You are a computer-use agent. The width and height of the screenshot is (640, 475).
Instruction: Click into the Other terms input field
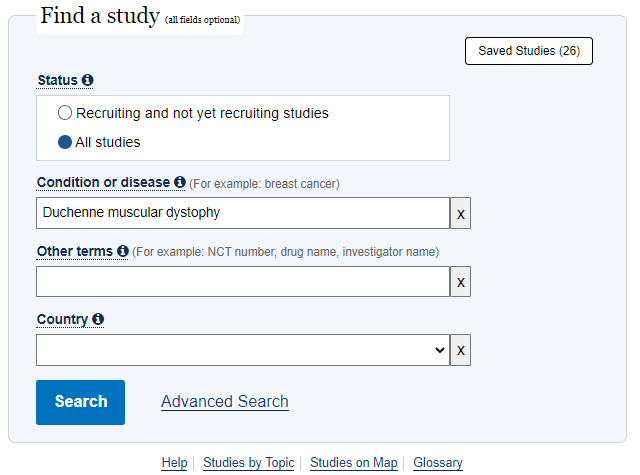coord(243,282)
